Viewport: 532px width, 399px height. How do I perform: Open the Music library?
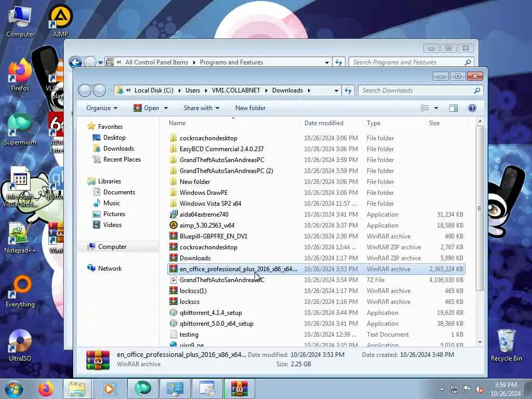pyautogui.click(x=111, y=203)
